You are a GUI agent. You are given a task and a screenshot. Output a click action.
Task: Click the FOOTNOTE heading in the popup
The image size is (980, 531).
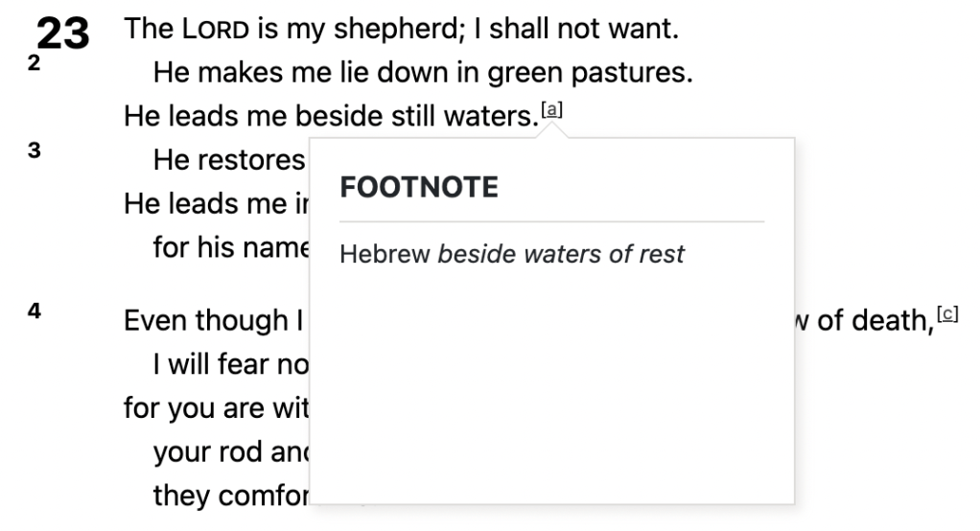pyautogui.click(x=419, y=188)
